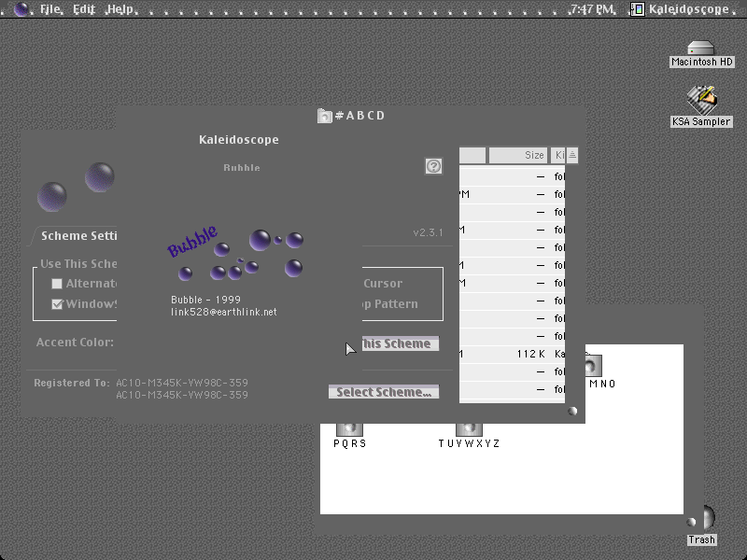Viewport: 747px width, 560px height.
Task: Click the Select Scheme... button
Action: 384,392
